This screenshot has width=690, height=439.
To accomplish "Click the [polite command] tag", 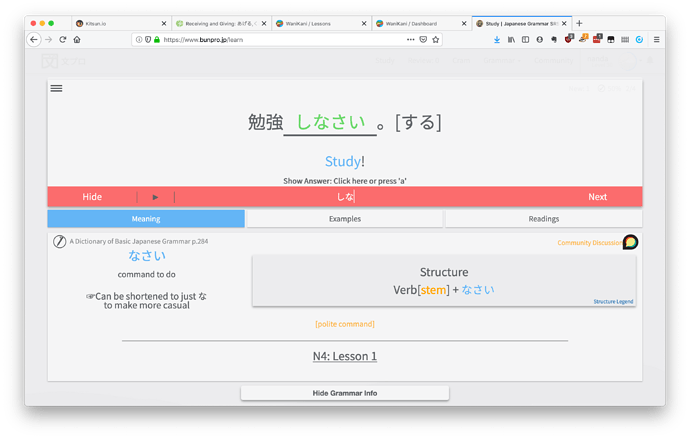I will (x=345, y=324).
